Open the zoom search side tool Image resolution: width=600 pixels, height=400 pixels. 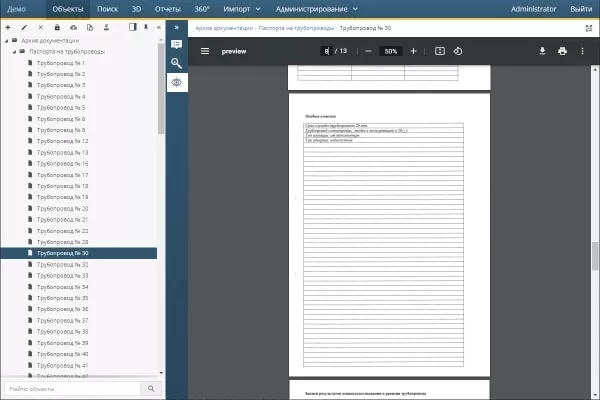(177, 63)
